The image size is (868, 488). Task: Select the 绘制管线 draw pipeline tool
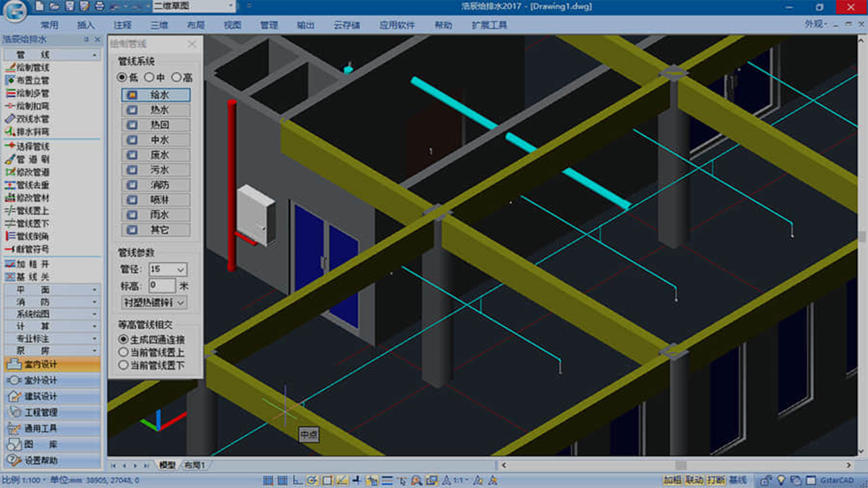coord(33,68)
